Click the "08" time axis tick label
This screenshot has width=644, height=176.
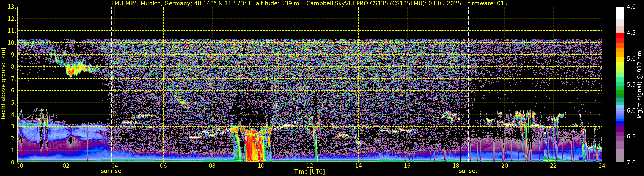pos(212,166)
